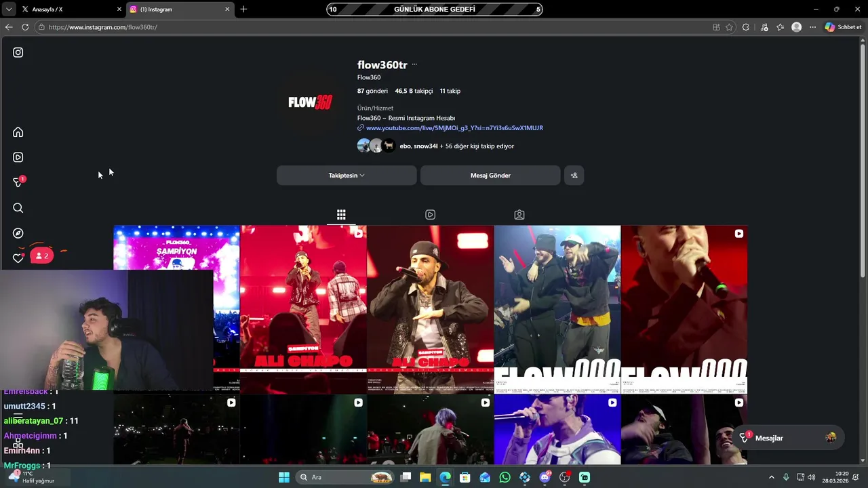The image size is (868, 488).
Task: Open the tab actions menu chevron
Action: point(9,9)
